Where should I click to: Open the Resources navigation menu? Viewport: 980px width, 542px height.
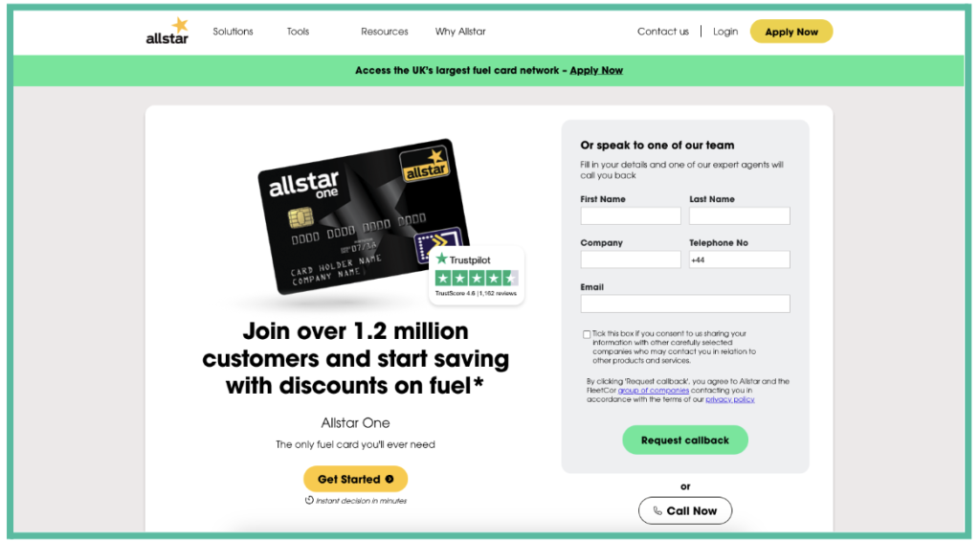coord(385,32)
